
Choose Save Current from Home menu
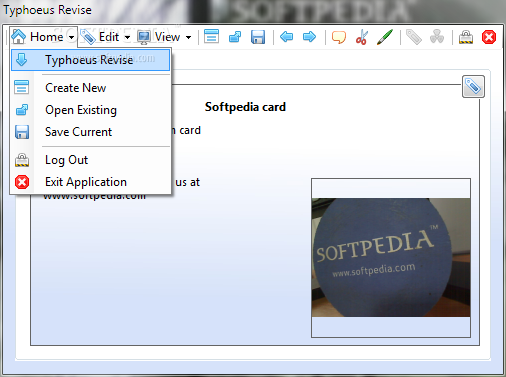(90, 132)
